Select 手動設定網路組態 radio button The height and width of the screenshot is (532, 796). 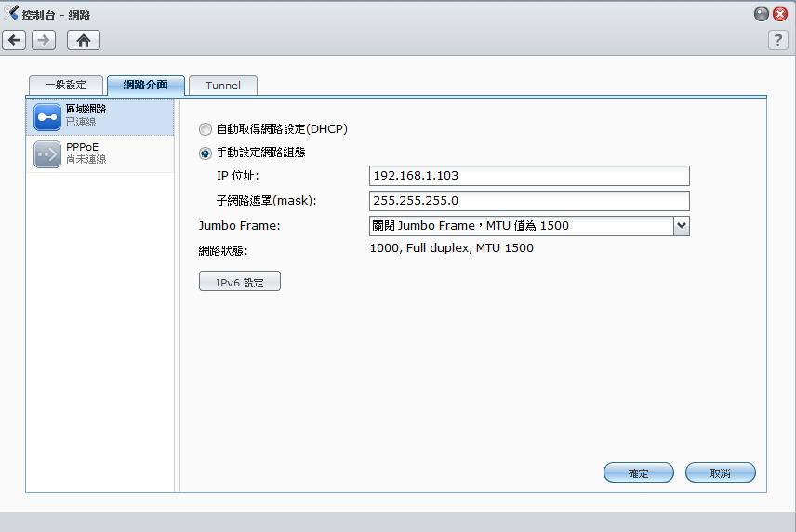pos(206,153)
